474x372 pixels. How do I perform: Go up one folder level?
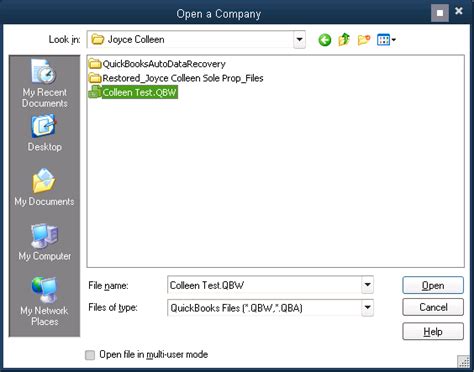click(x=344, y=40)
